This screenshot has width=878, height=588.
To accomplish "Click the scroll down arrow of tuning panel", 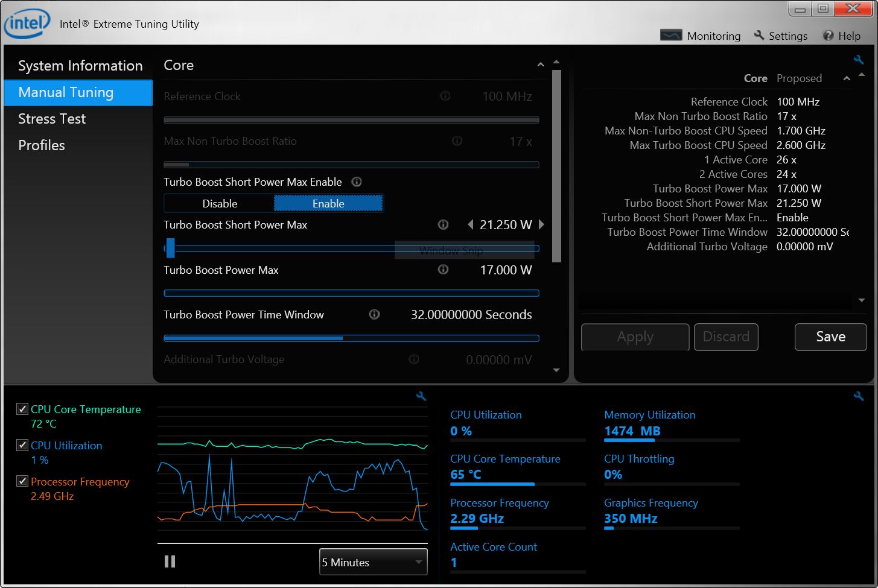I will tap(556, 370).
